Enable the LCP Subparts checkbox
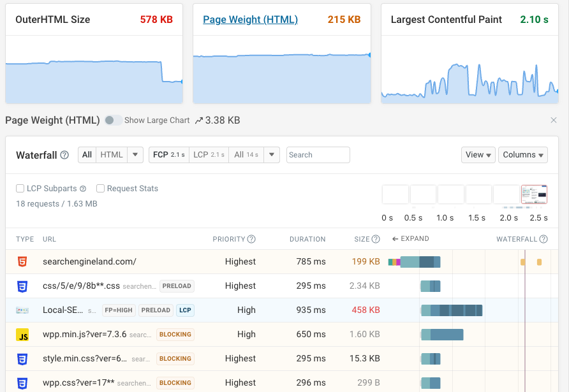 pyautogui.click(x=19, y=188)
